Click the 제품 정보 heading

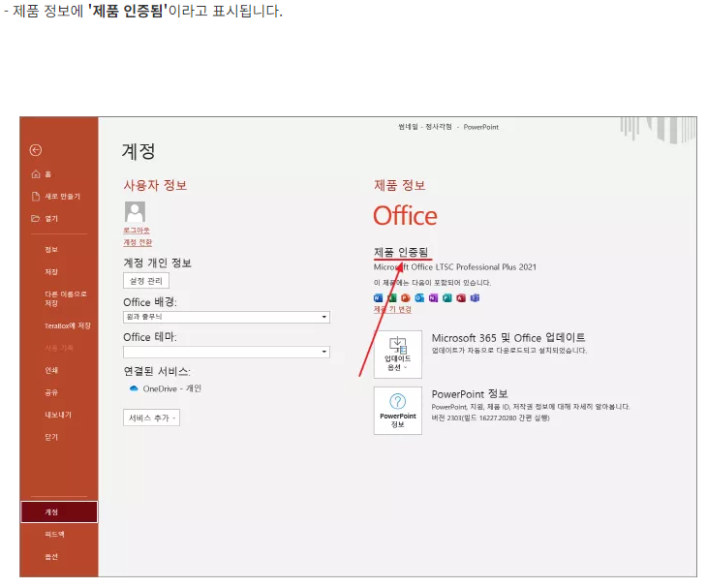[x=399, y=185]
